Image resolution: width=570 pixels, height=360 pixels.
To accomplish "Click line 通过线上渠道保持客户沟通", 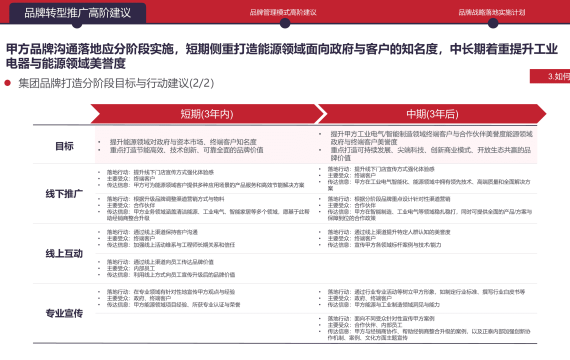I will 152,232.
